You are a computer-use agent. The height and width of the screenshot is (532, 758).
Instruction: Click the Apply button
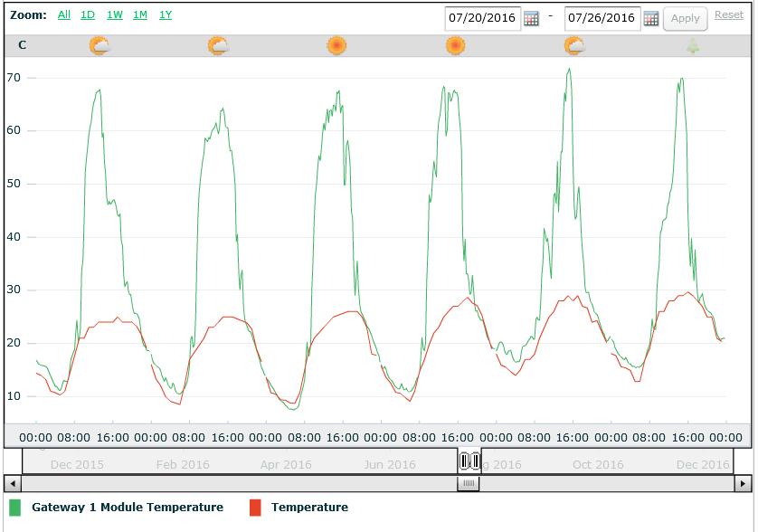pyautogui.click(x=685, y=19)
